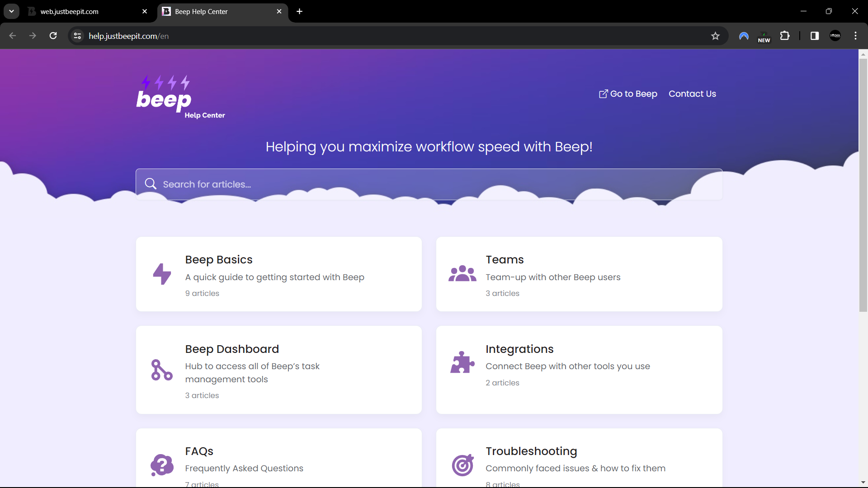Click the page vertical scrollbar thumb
The width and height of the screenshot is (868, 488).
[x=863, y=185]
